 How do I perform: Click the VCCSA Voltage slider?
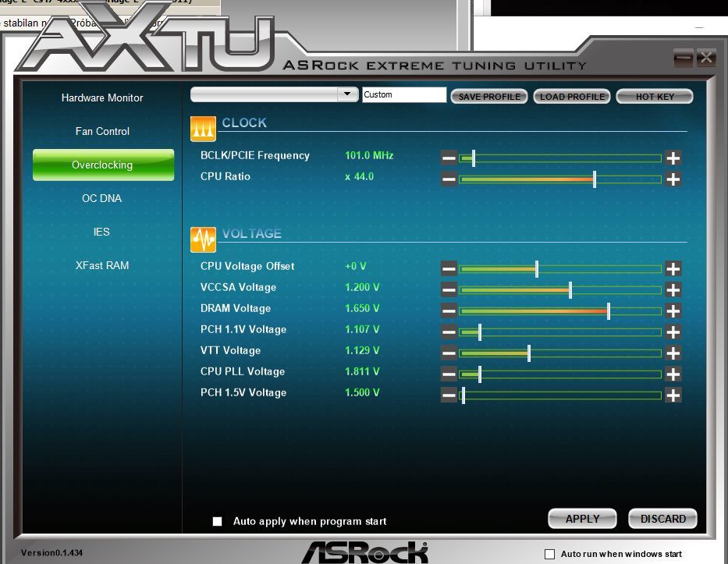click(560, 290)
